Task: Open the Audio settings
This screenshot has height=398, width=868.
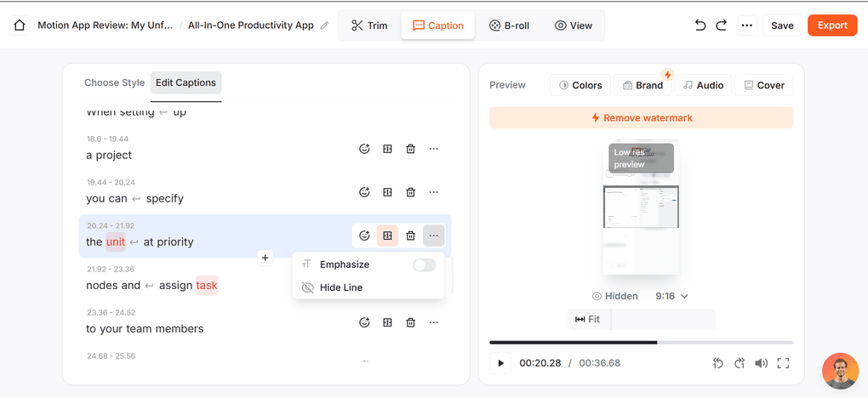Action: (x=703, y=85)
